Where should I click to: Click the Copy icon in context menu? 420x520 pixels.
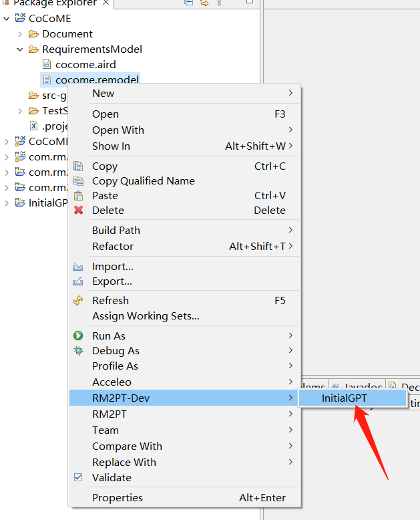78,166
